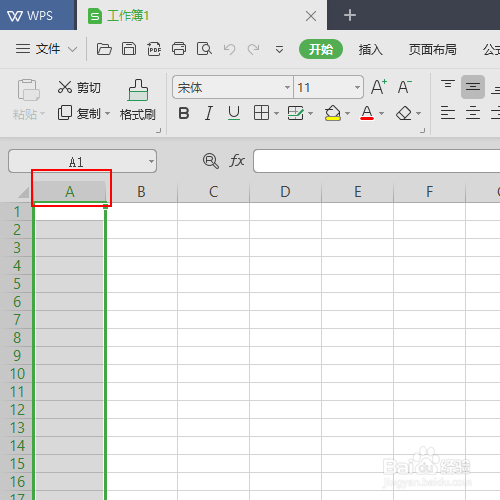Toggle Italic formatting

(209, 113)
